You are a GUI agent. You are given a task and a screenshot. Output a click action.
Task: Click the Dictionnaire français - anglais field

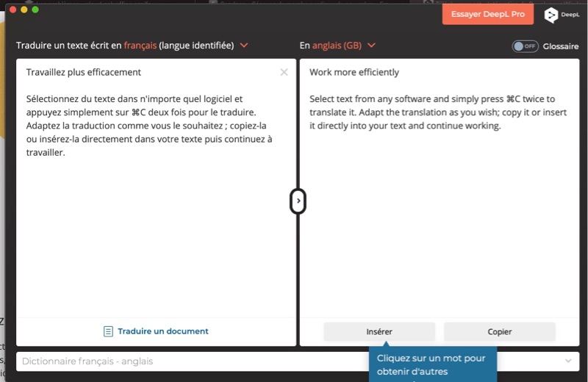(x=184, y=361)
